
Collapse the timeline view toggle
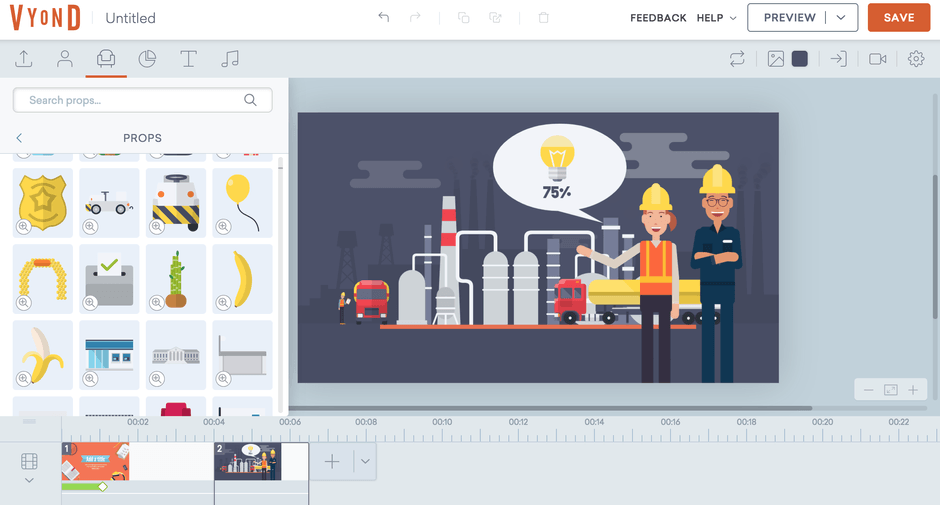(29, 480)
